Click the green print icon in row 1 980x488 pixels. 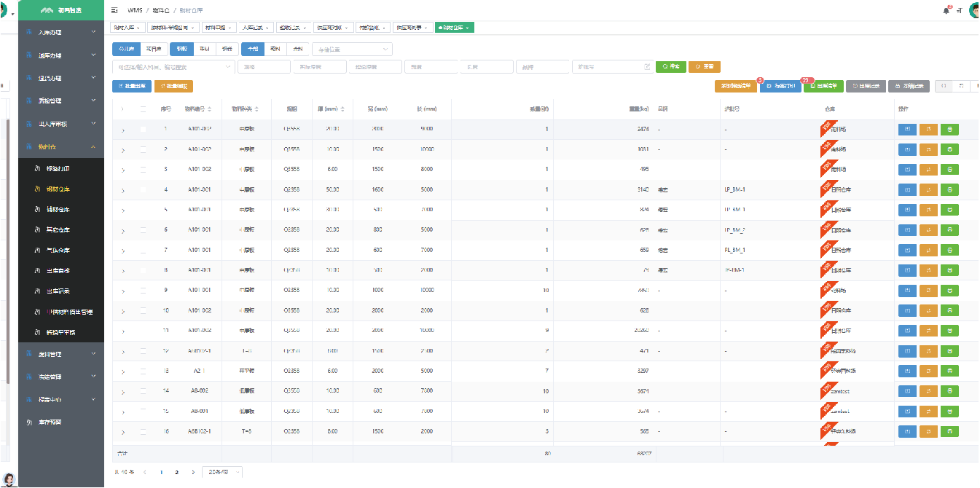pos(949,130)
